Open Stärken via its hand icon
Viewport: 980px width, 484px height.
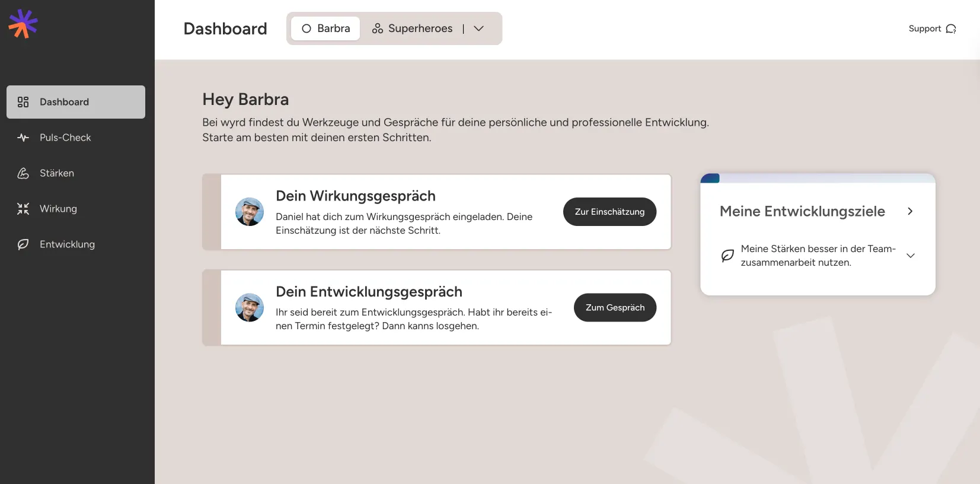click(x=23, y=173)
